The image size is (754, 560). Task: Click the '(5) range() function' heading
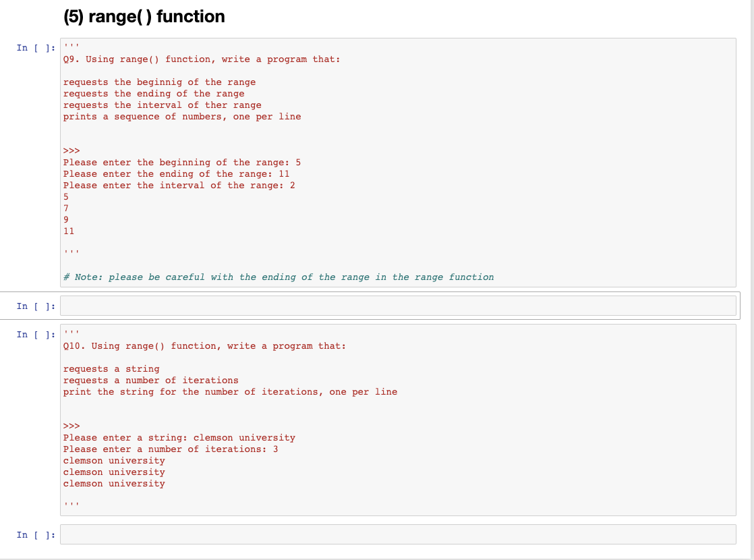pyautogui.click(x=144, y=16)
